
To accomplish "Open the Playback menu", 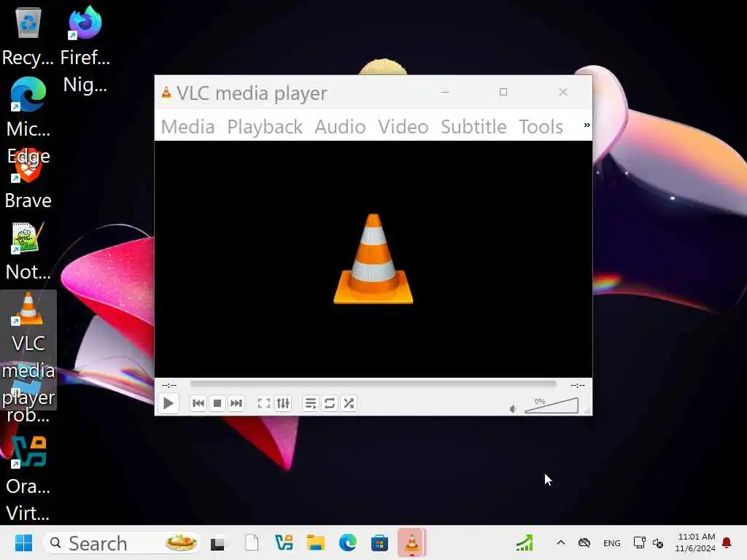I will pos(265,127).
